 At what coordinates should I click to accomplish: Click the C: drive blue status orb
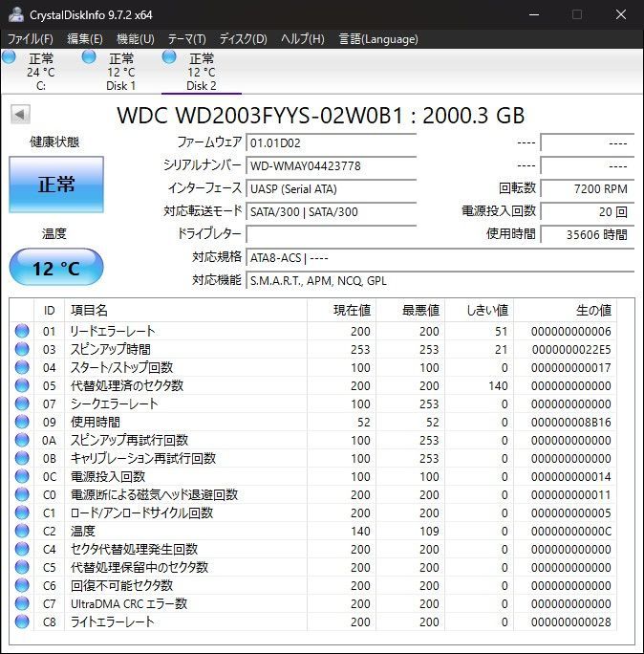tap(9, 56)
